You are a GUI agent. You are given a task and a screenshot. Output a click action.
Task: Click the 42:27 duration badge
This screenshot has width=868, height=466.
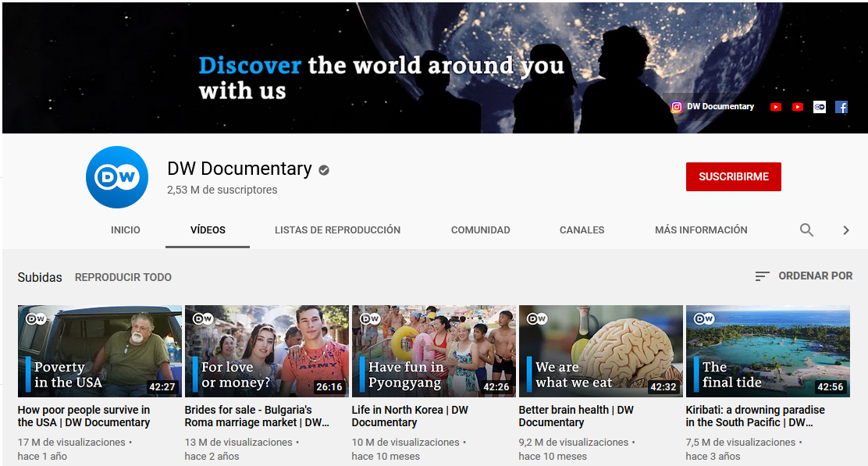click(162, 387)
